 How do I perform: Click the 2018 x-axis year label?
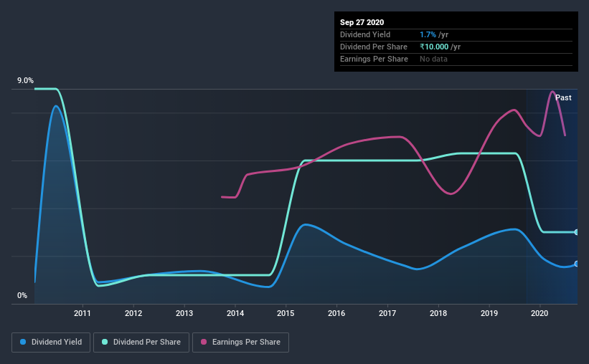pos(438,313)
